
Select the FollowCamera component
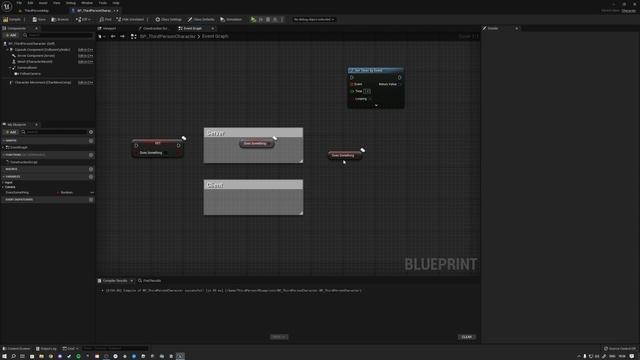pyautogui.click(x=30, y=74)
